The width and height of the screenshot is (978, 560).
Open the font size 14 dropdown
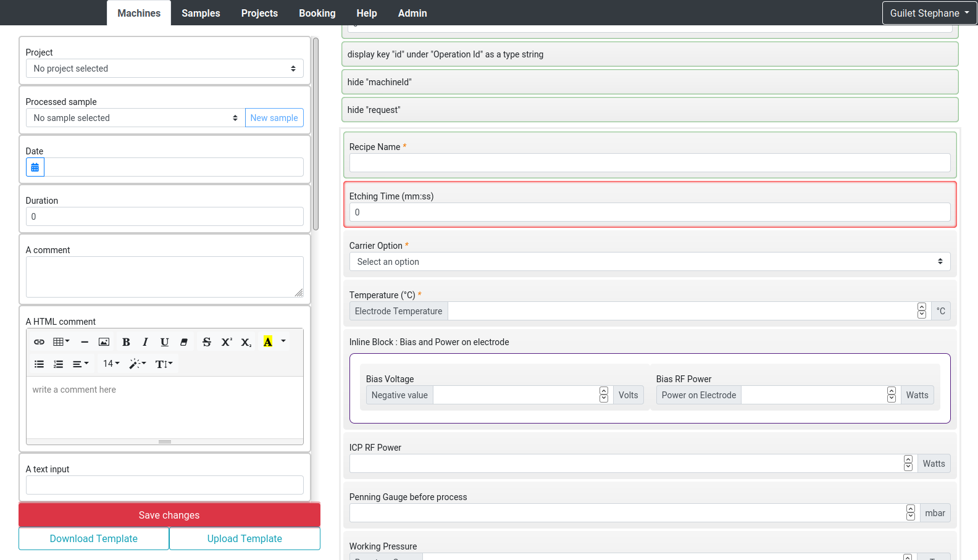(x=111, y=364)
